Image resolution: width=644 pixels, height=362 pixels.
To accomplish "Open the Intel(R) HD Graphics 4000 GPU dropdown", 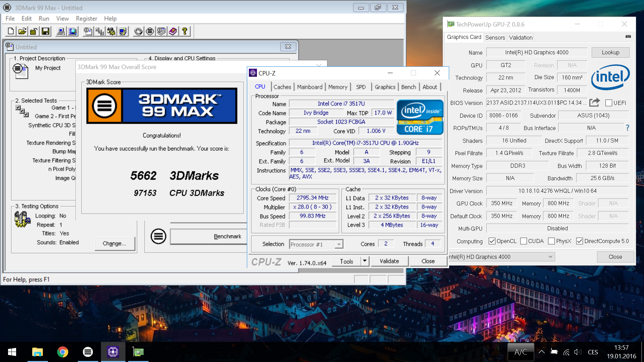I will [x=501, y=257].
